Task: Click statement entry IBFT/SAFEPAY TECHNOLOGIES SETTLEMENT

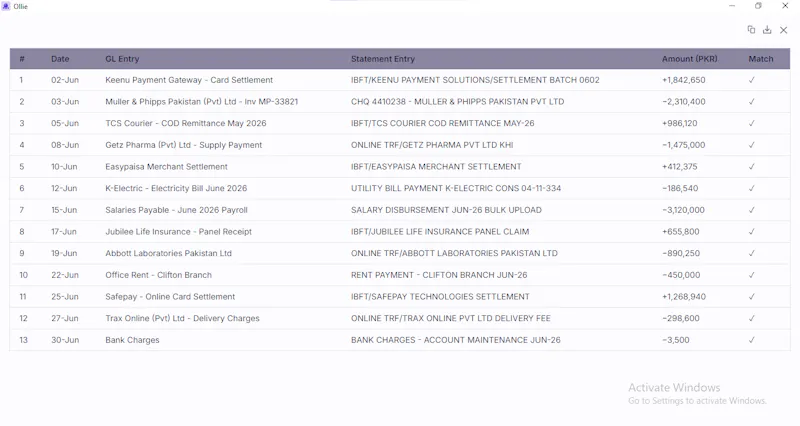Action: pos(440,297)
